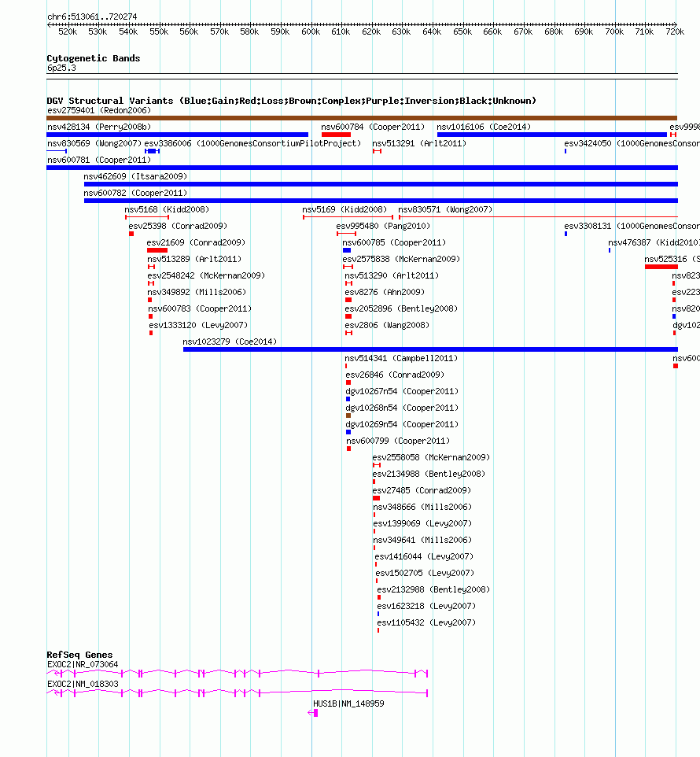Select nsv514341 (Campbell2011) label
The image size is (700, 757).
[x=401, y=358]
